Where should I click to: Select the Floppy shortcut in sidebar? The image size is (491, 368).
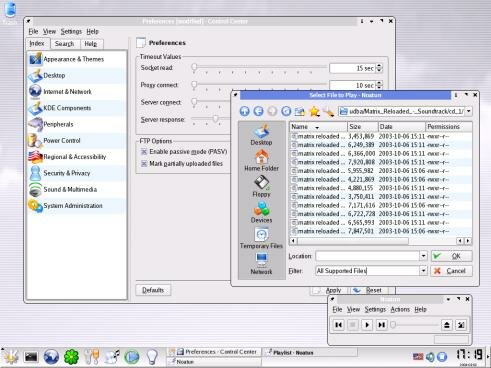(261, 187)
